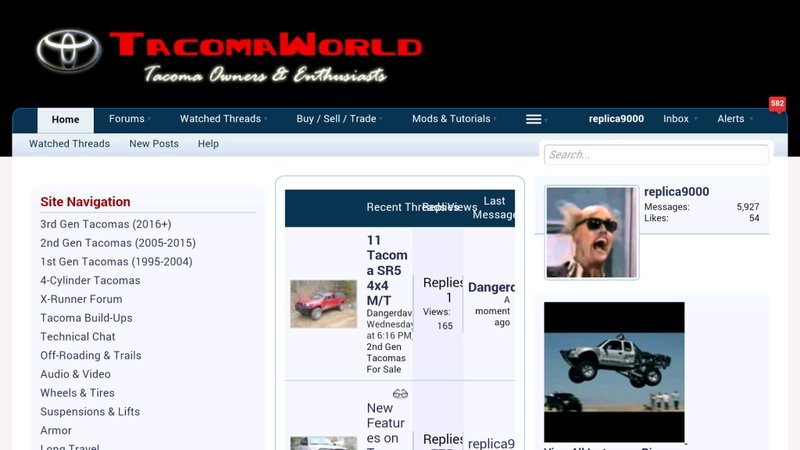Open the Buy / Sell / Trade menu
800x450 pixels.
point(336,118)
